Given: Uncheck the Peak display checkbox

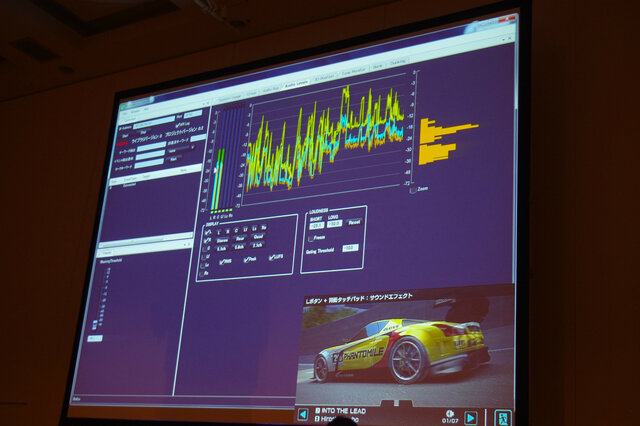Looking at the screenshot, I should (x=250, y=260).
